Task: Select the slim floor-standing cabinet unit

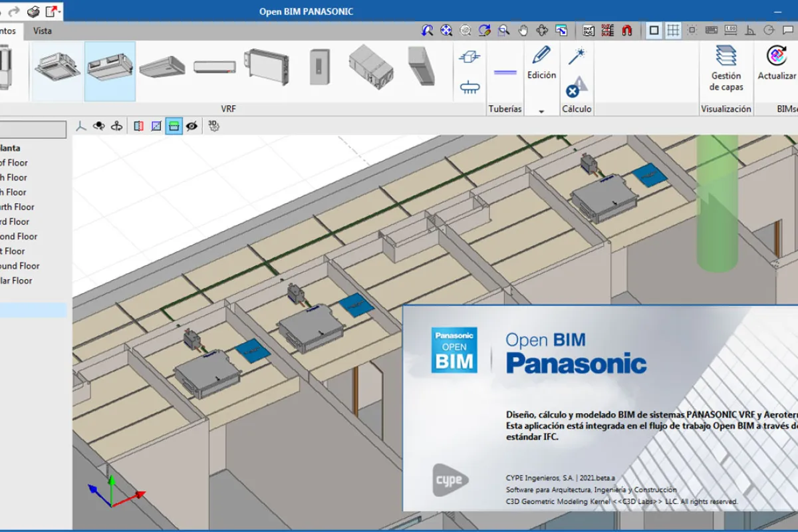Action: (x=320, y=66)
